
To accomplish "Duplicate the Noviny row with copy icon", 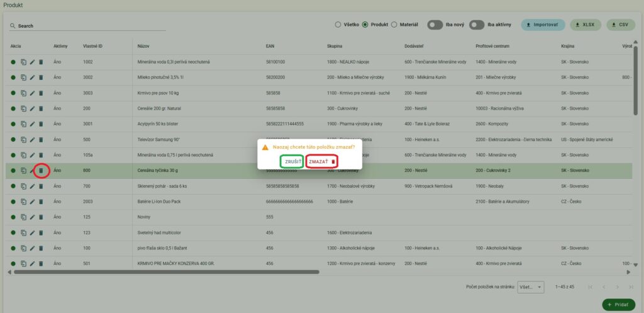I will click(x=23, y=217).
